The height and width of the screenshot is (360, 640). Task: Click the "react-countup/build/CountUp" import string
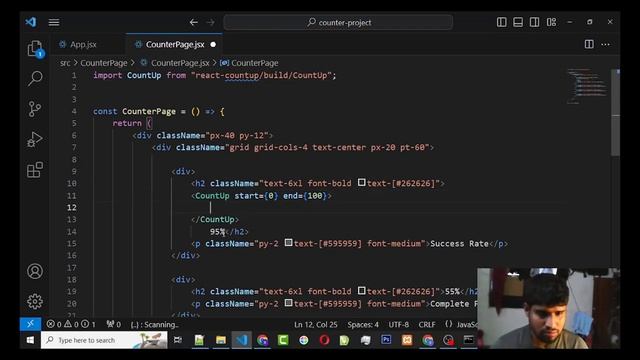(261, 75)
